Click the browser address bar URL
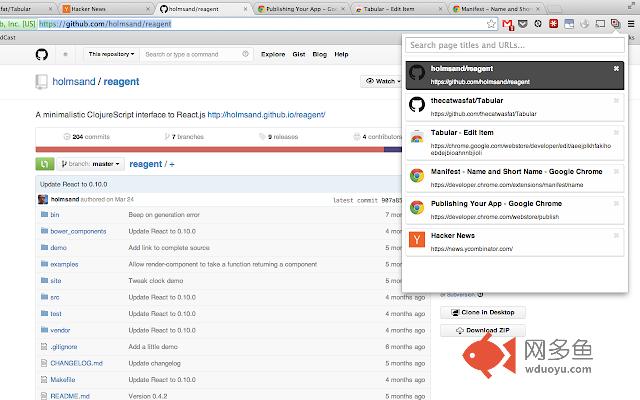 (x=105, y=24)
